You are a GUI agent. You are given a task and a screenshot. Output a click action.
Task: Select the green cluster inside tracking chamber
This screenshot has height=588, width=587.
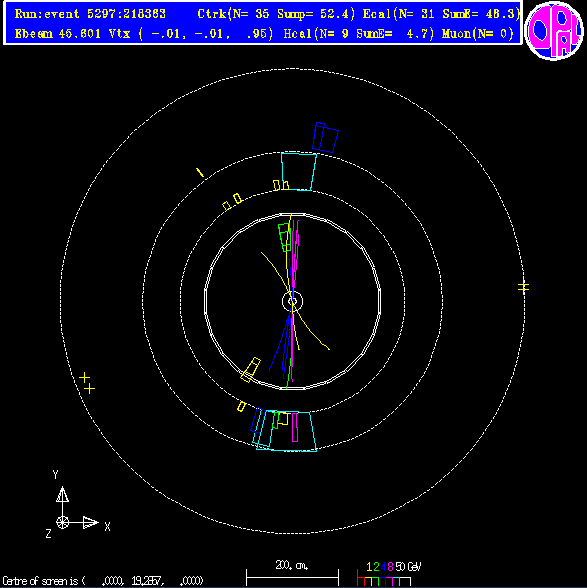click(285, 237)
